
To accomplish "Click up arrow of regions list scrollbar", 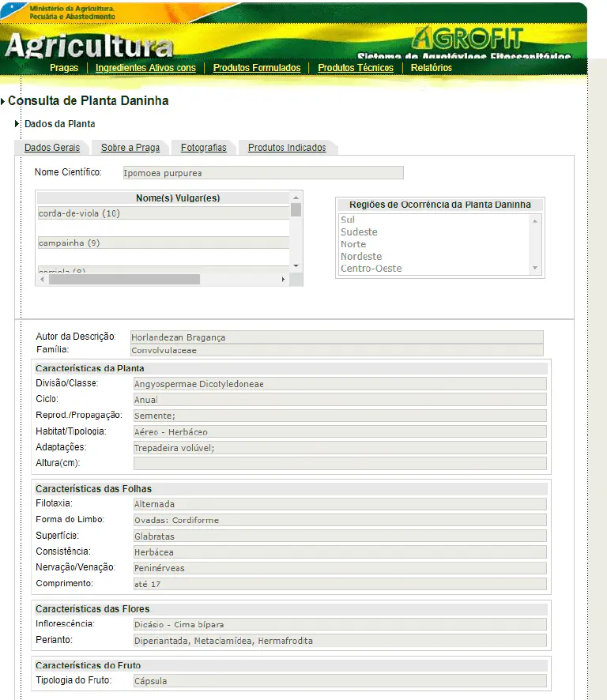I will 534,220.
